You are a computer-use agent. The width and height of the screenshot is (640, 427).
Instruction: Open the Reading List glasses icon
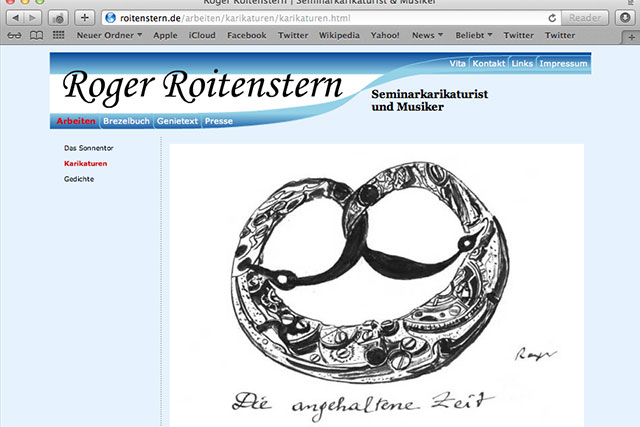click(14, 35)
